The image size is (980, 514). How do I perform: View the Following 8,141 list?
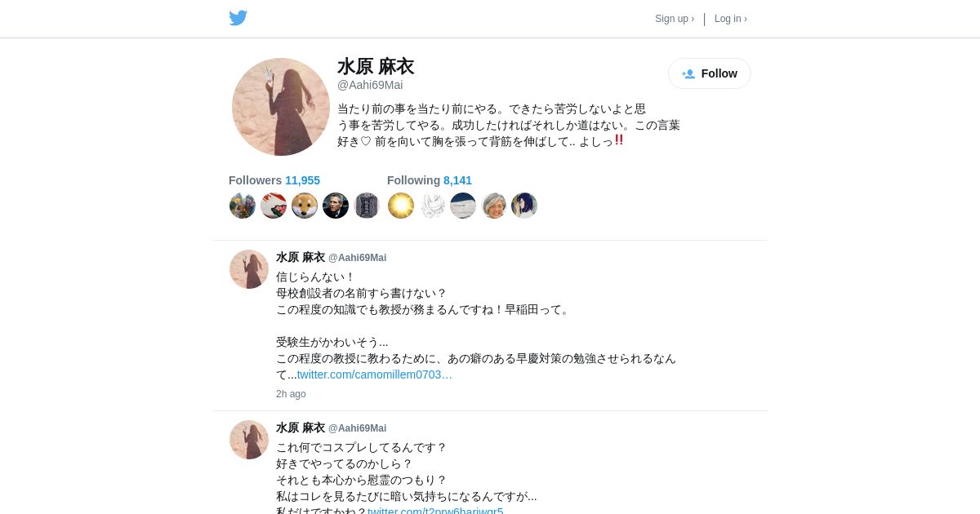tap(430, 180)
